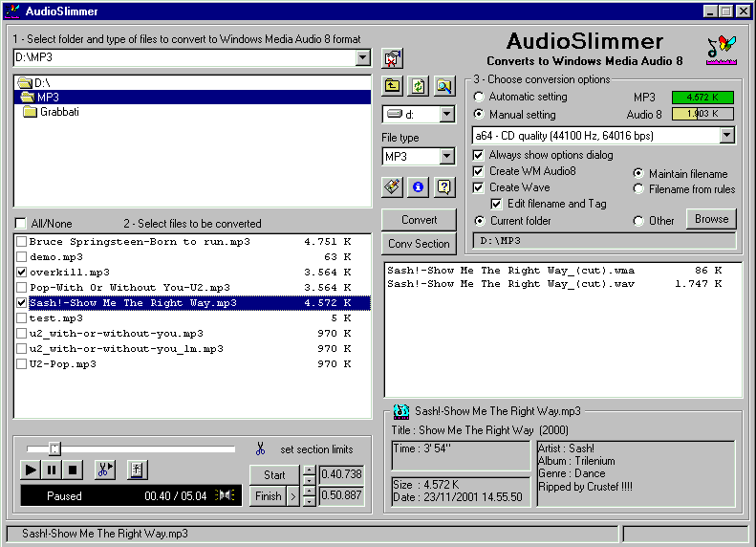Click the Start time field 0.40.738
The image size is (756, 547).
(x=341, y=474)
